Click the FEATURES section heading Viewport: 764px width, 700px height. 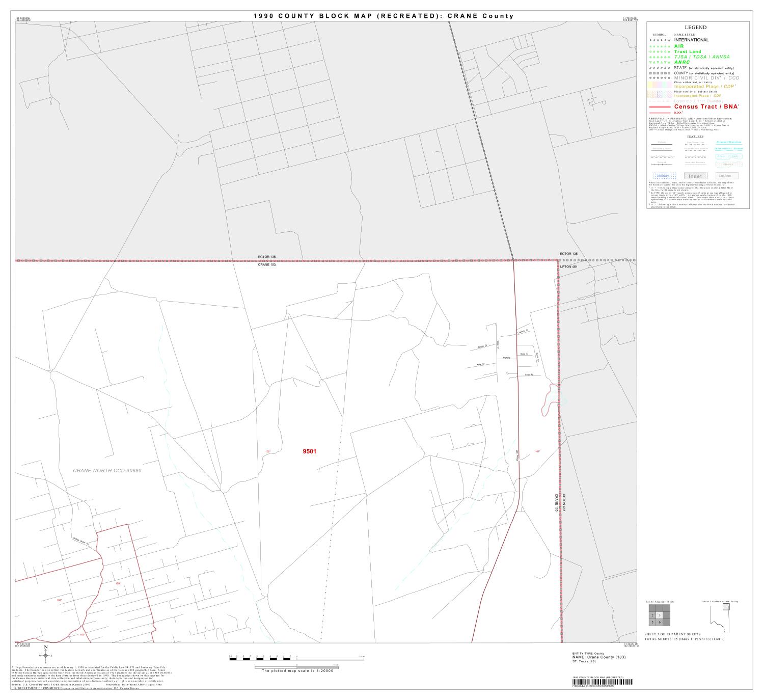pos(695,137)
